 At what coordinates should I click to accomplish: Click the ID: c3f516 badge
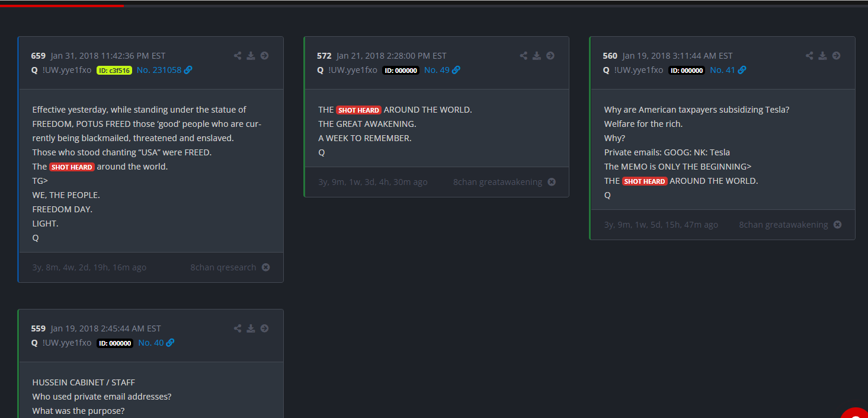tap(114, 70)
